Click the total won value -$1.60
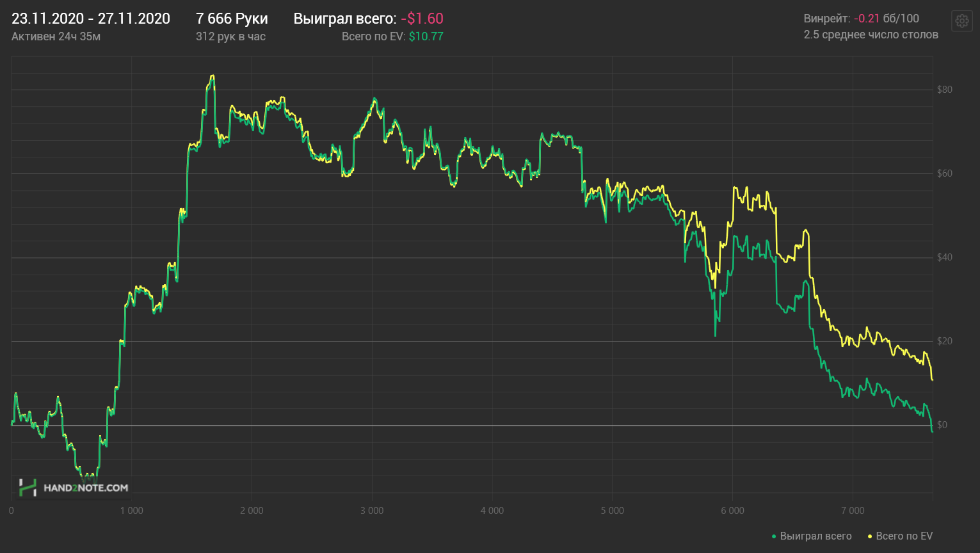The width and height of the screenshot is (980, 553). (422, 19)
